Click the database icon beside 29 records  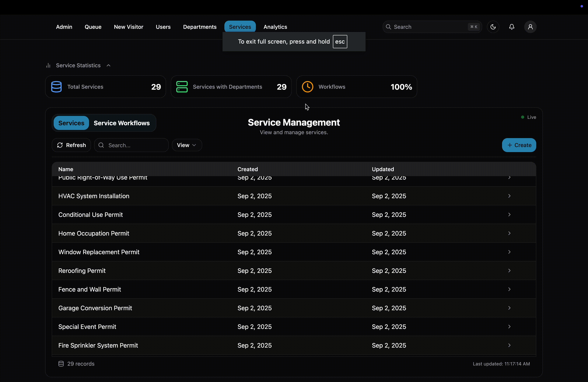click(x=60, y=364)
